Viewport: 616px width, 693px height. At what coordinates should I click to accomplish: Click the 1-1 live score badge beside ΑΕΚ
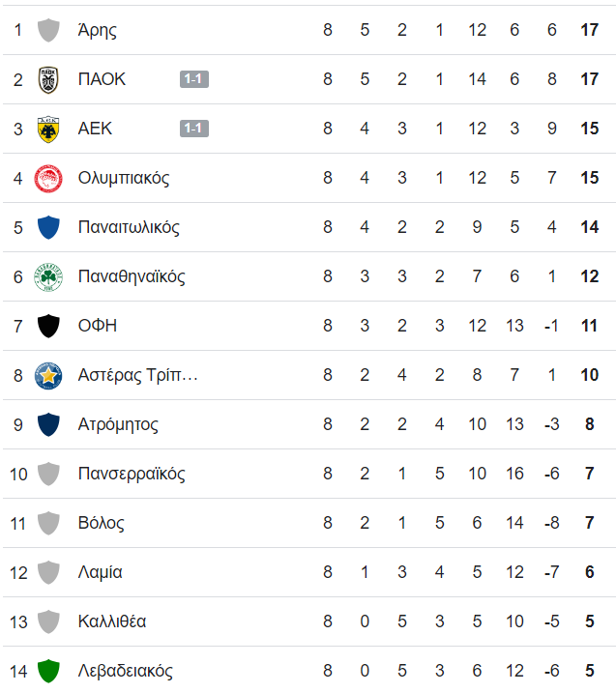[194, 129]
